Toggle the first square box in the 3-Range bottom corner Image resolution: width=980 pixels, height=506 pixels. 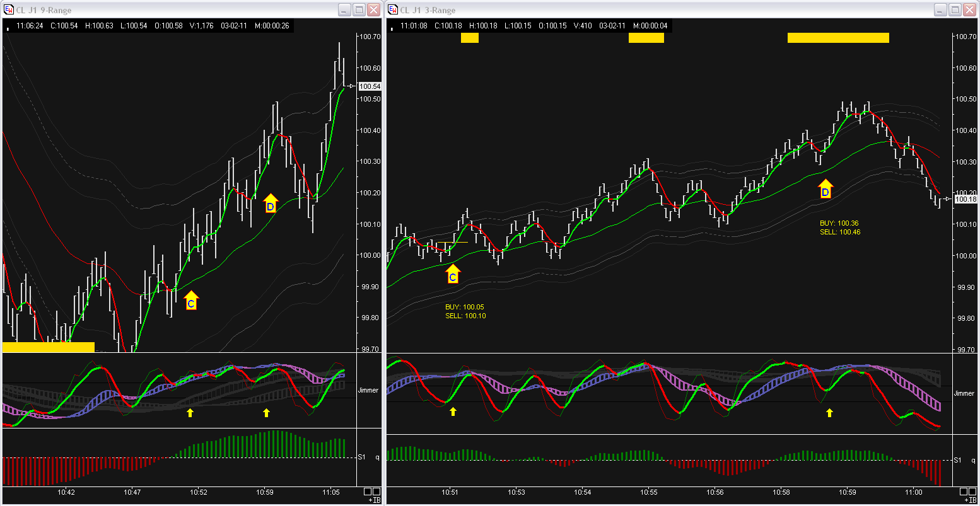click(x=964, y=492)
